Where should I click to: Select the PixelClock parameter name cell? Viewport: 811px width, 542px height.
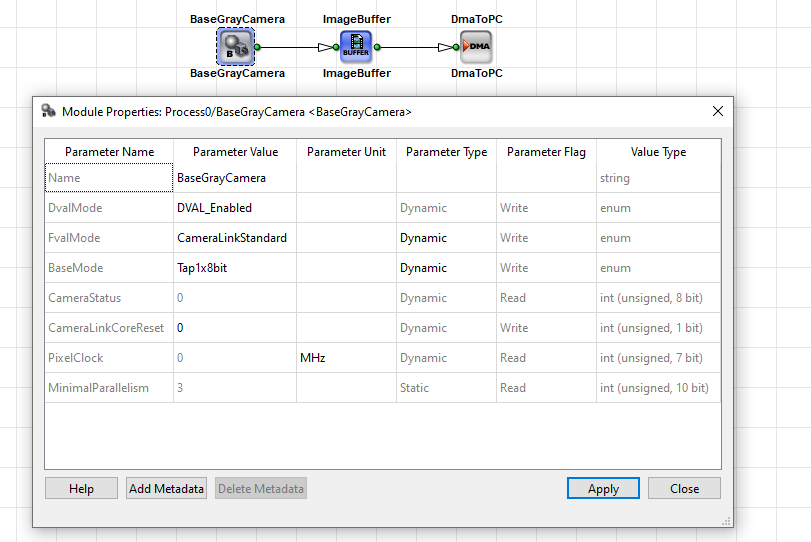coord(109,358)
